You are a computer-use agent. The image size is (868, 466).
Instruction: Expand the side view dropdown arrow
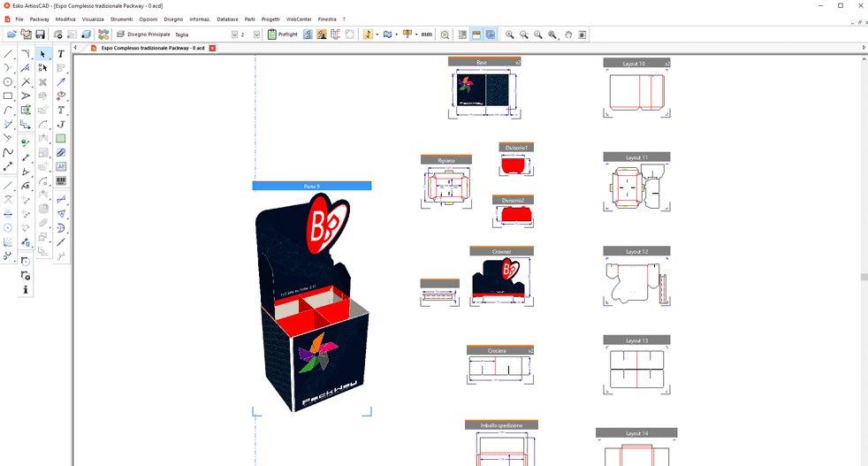pos(396,34)
